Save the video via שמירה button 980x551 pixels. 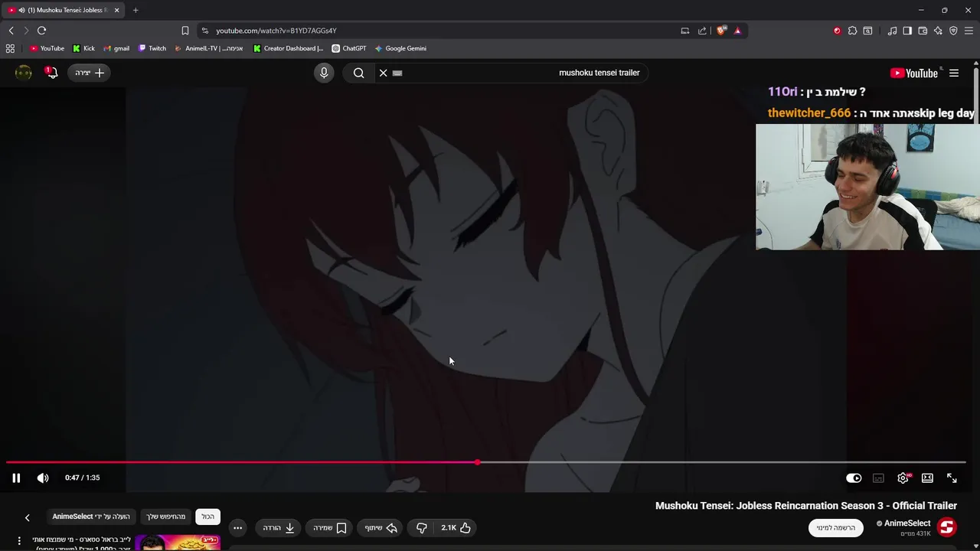(x=330, y=527)
